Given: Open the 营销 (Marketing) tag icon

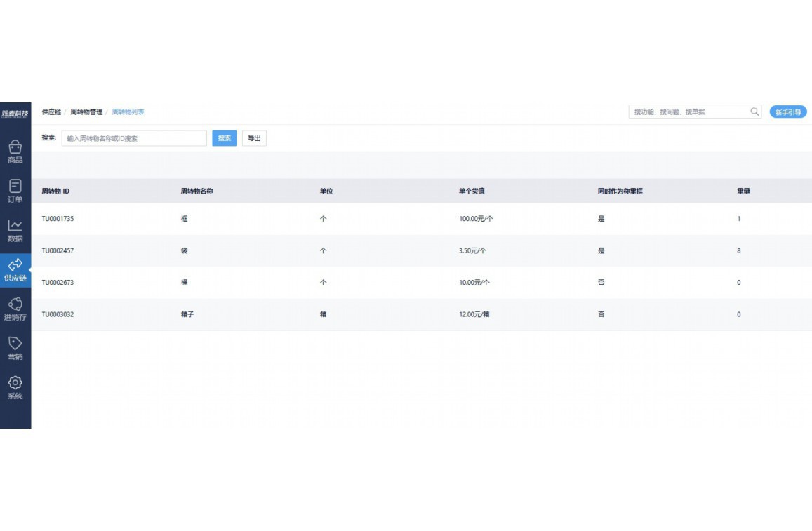Looking at the screenshot, I should click(x=15, y=344).
